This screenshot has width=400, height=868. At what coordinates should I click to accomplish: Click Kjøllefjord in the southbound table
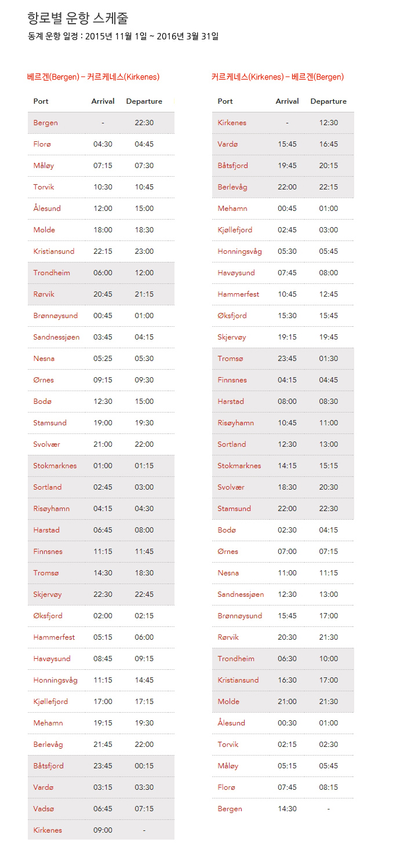[x=235, y=230]
